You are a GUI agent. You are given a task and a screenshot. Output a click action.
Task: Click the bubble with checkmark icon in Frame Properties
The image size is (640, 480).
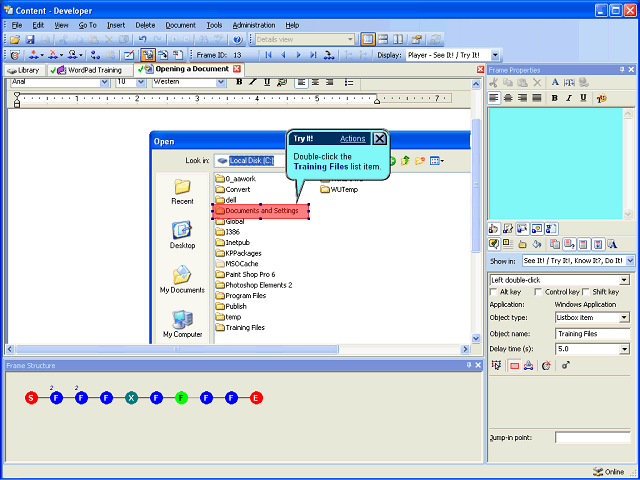[x=494, y=244]
